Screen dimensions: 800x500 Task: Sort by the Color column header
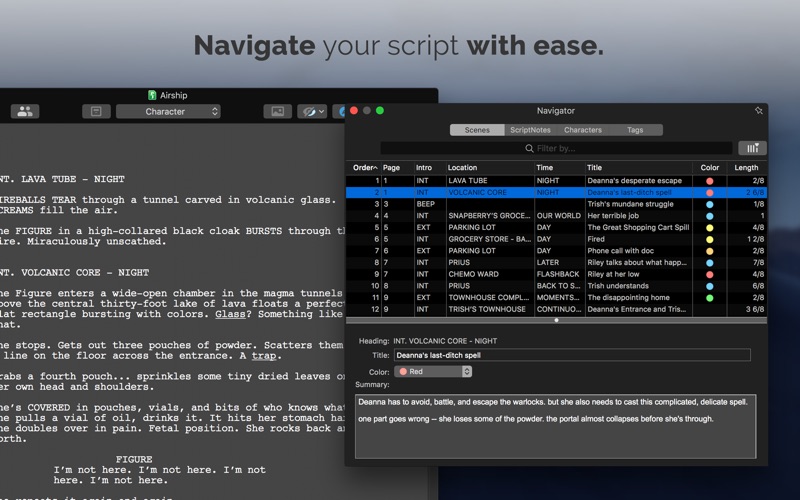[x=709, y=167]
